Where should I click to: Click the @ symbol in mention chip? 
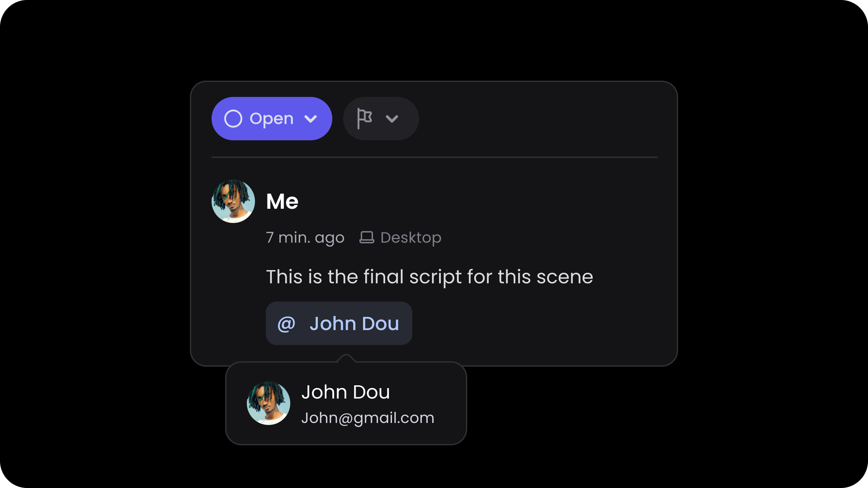[x=287, y=324]
